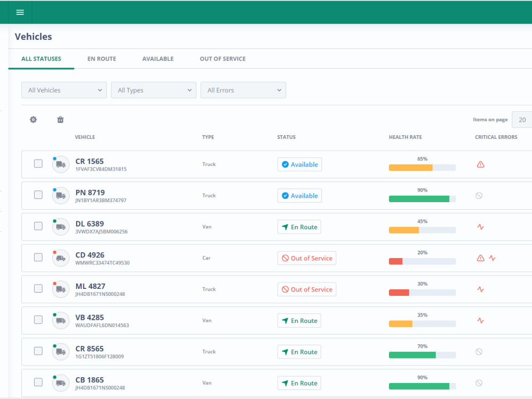Screen dimensions: 532x399
Task: Click the vehicle name CR 1565
Action: click(89, 161)
